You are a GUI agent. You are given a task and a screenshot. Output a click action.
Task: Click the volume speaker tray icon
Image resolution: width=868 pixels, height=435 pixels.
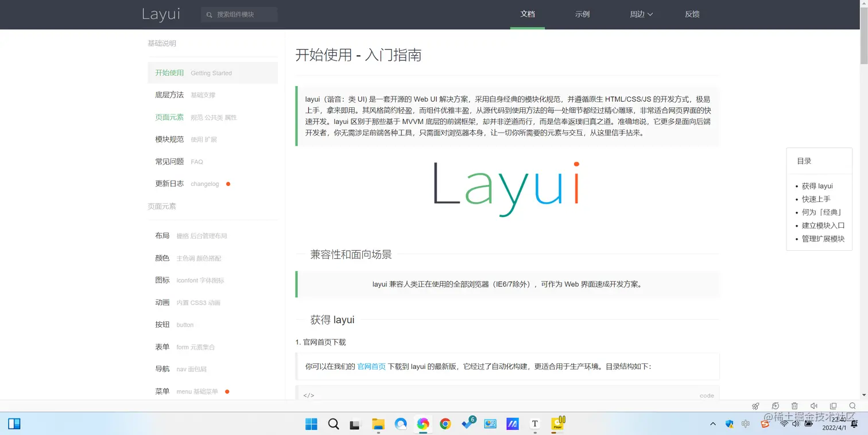click(x=796, y=424)
